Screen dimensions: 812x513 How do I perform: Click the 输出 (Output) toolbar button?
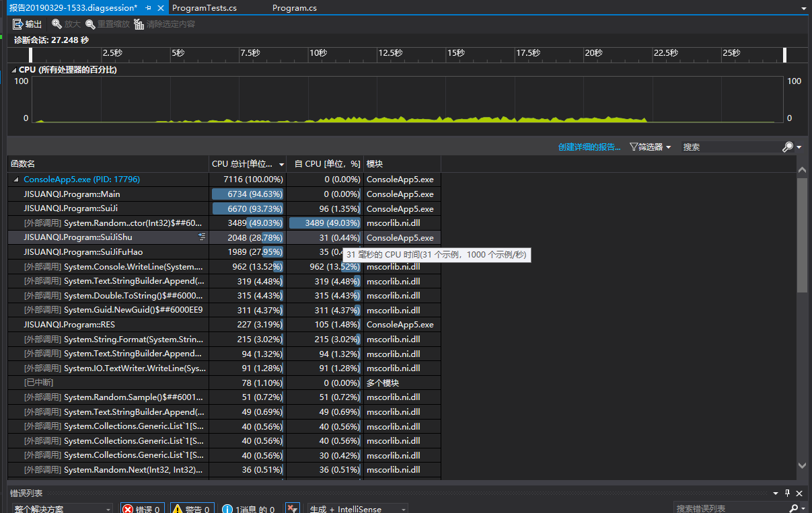tap(27, 24)
